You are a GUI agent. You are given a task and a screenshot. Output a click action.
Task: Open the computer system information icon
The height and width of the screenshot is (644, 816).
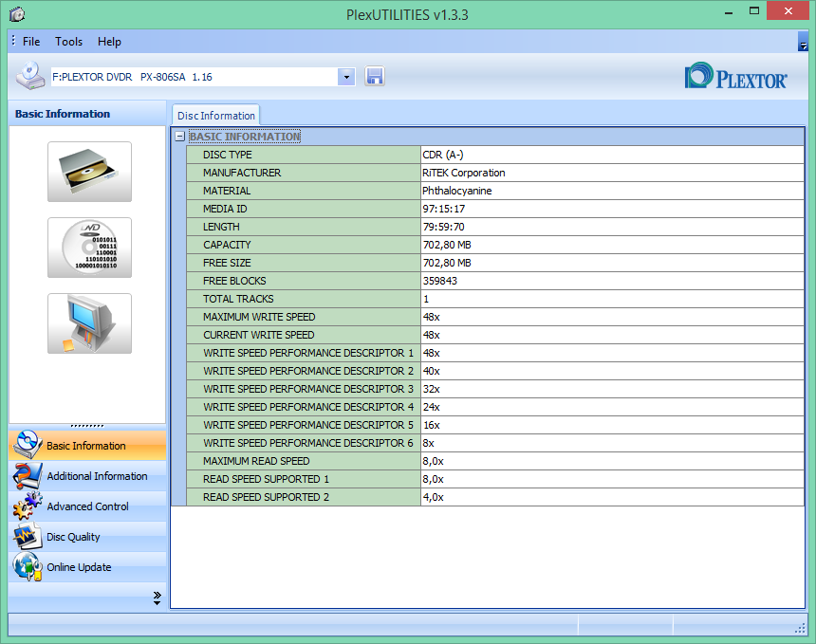click(89, 323)
